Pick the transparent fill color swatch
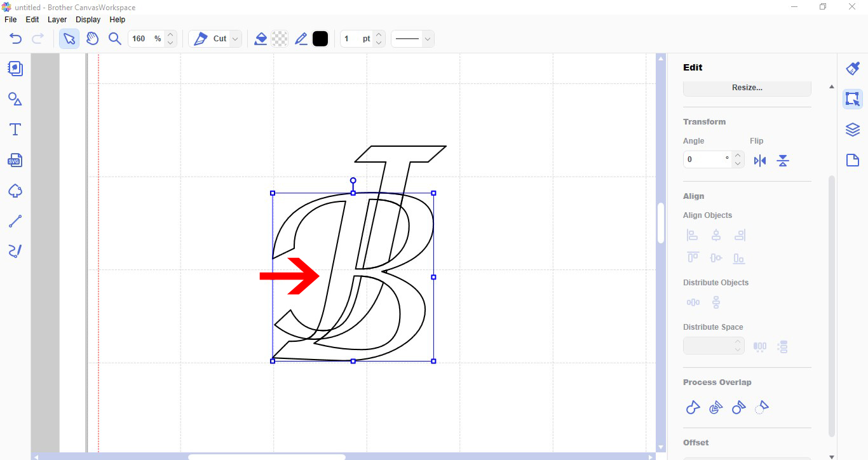868x460 pixels. pos(280,39)
